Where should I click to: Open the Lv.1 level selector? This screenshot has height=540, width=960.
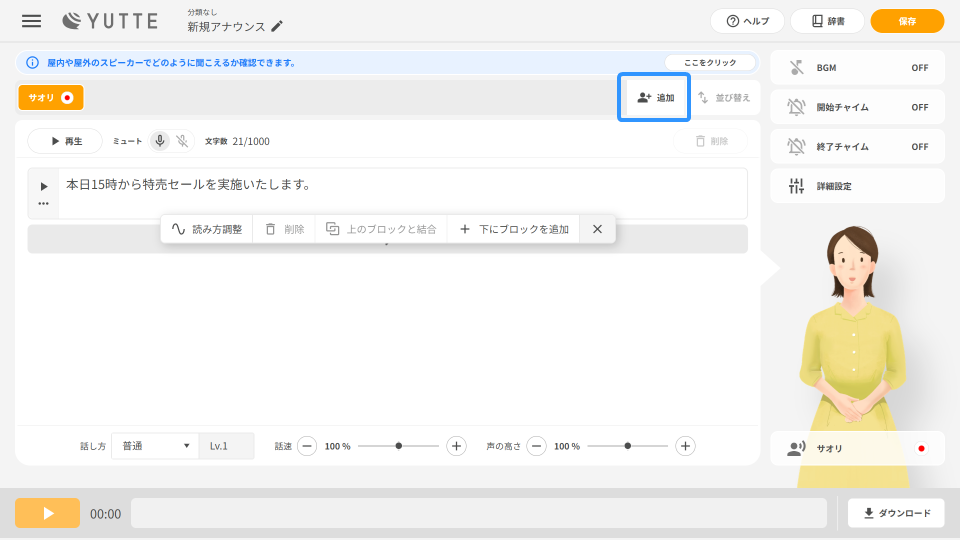click(x=226, y=446)
